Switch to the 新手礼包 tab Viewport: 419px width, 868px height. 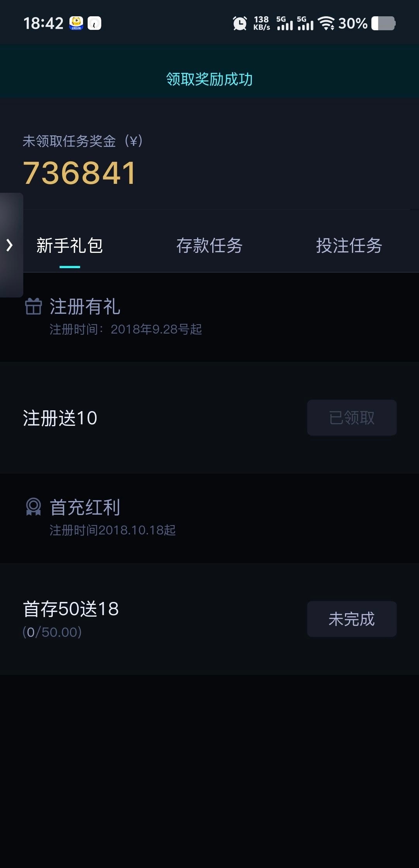(70, 246)
